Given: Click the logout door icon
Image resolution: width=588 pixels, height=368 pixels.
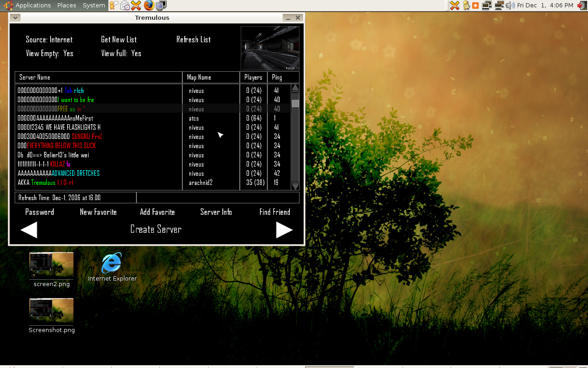Looking at the screenshot, I should (582, 6).
